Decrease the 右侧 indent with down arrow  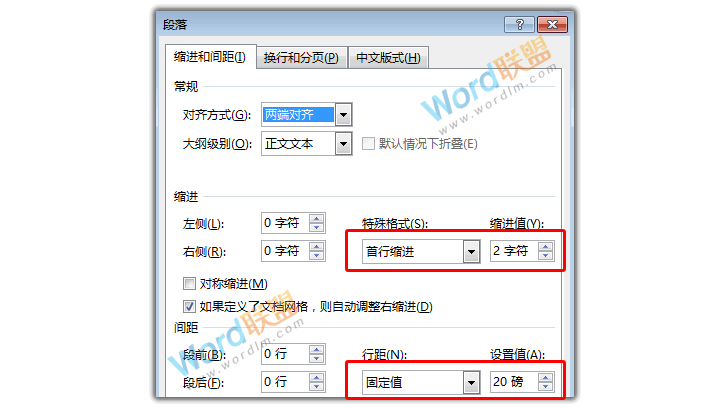click(317, 256)
